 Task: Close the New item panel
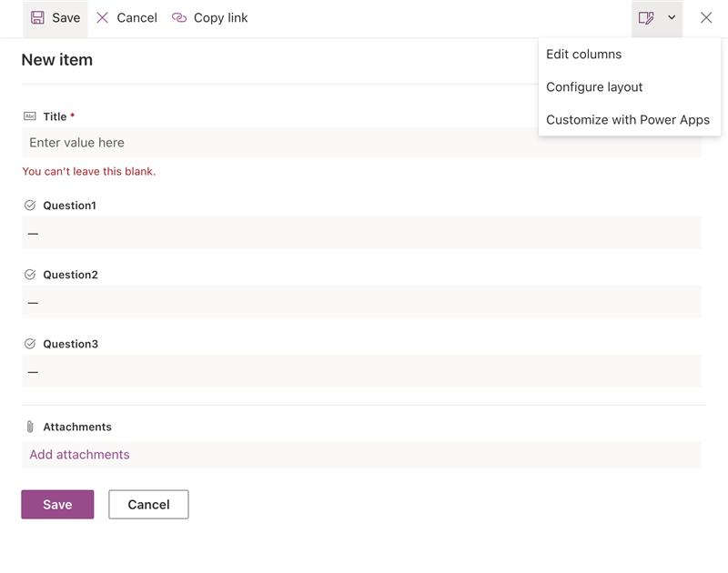(x=706, y=17)
